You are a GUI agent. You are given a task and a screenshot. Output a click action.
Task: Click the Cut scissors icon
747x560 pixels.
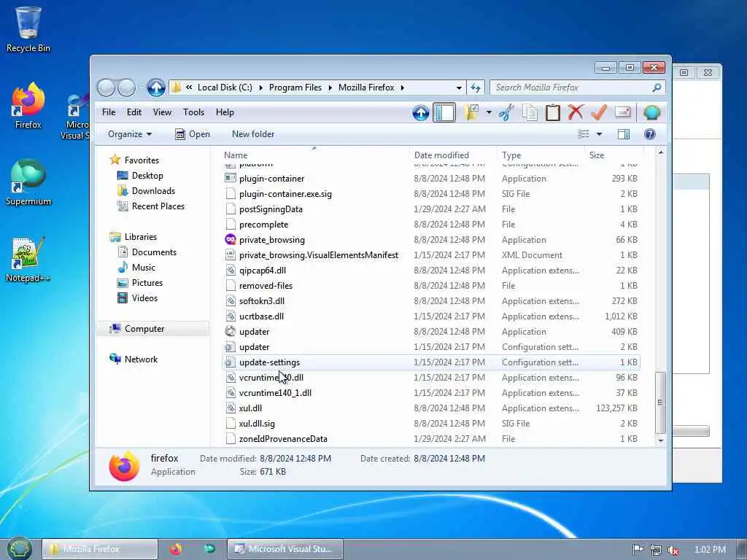tap(506, 113)
